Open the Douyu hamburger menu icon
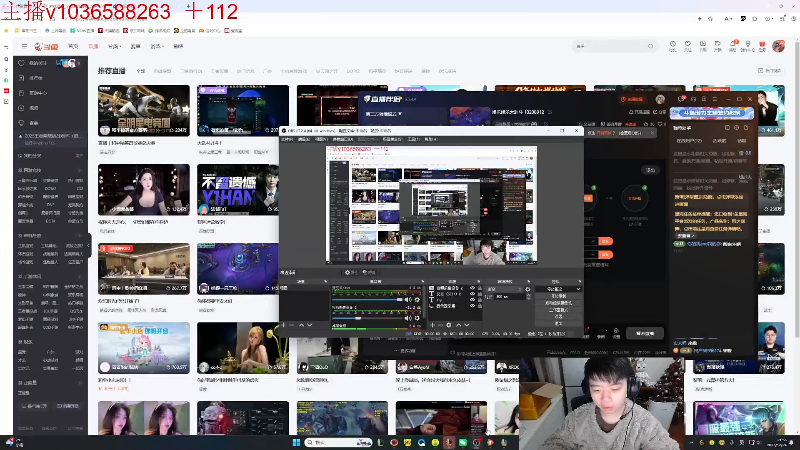This screenshot has height=450, width=800. click(24, 46)
